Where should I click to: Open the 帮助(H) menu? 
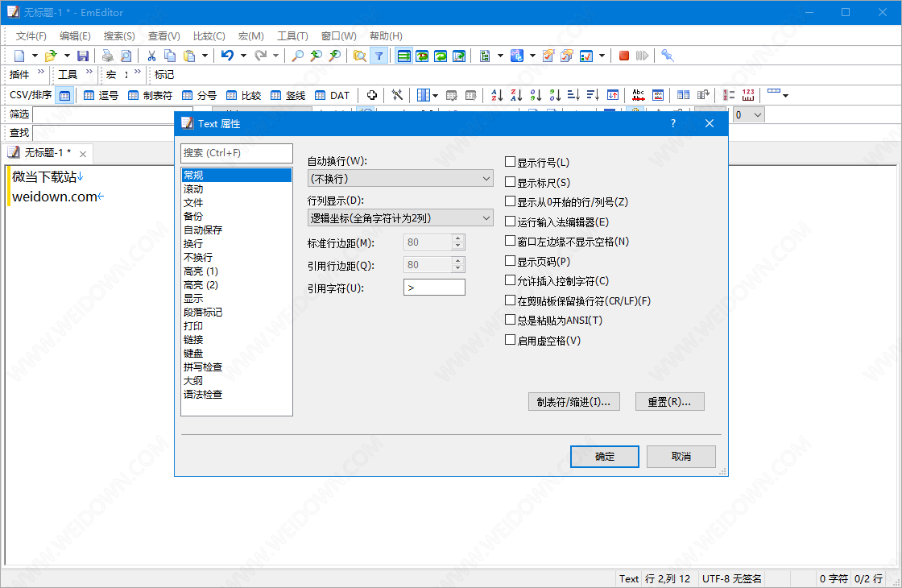tap(386, 36)
